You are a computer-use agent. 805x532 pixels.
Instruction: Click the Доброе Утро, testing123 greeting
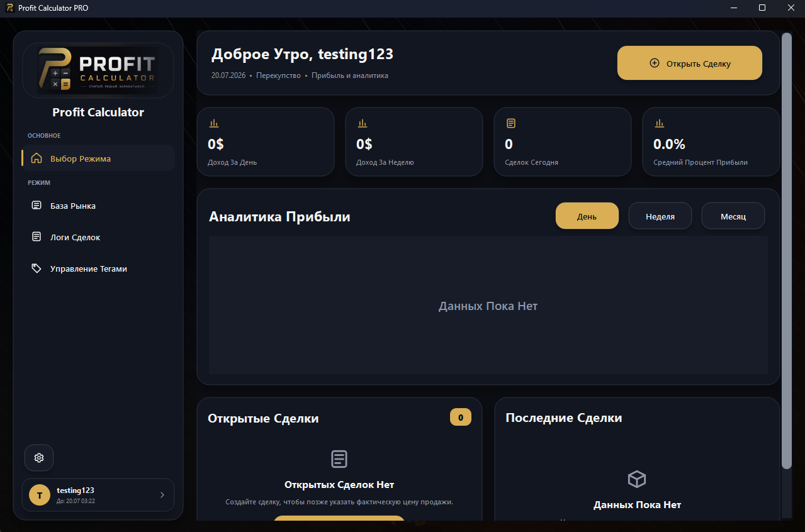[302, 54]
